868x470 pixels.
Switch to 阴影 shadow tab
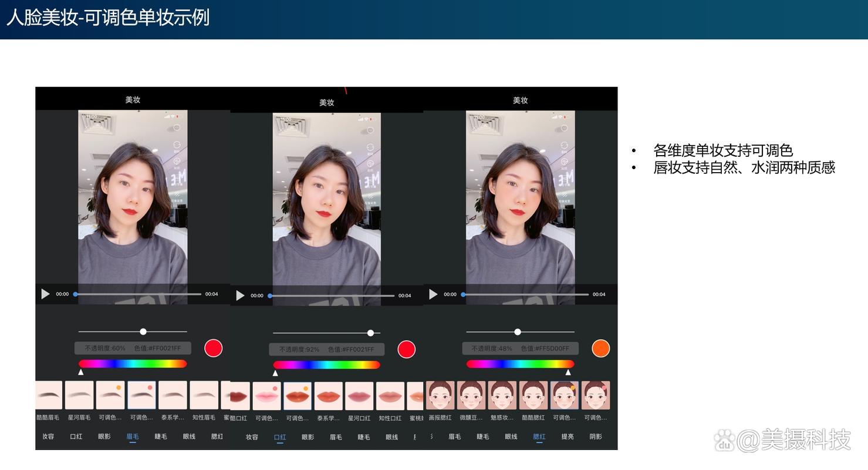tap(595, 437)
